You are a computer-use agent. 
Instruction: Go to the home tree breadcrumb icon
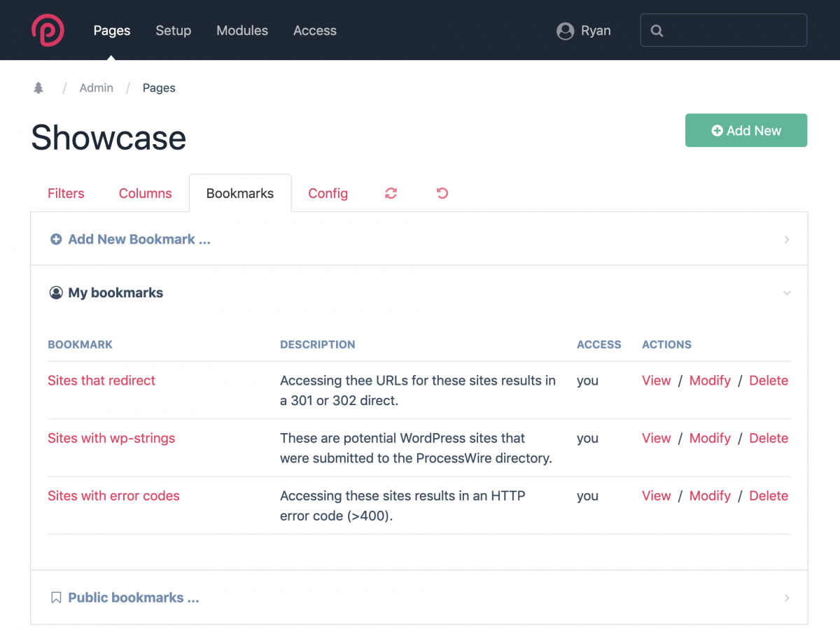pos(38,87)
